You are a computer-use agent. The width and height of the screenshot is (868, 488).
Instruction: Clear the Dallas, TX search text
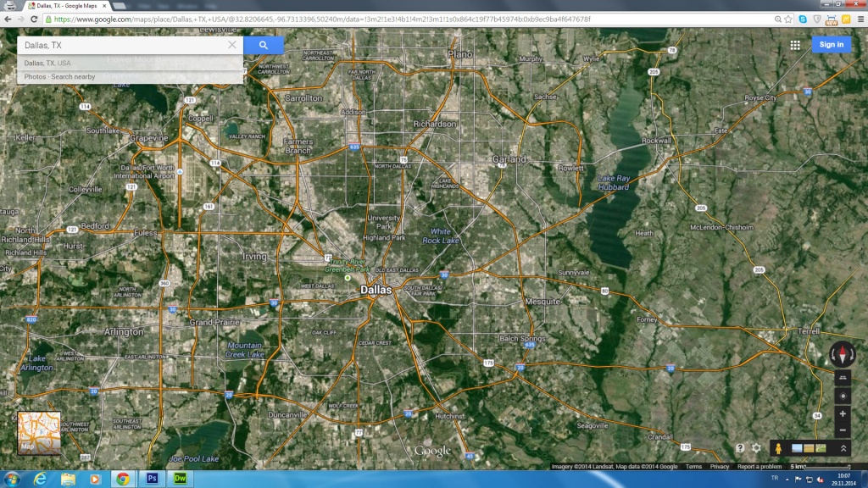click(232, 46)
